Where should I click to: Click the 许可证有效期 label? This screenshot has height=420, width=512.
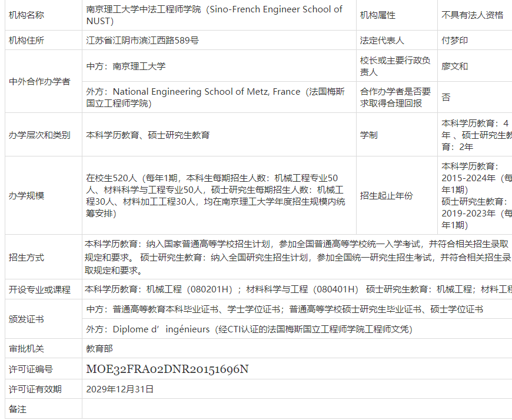pyautogui.click(x=35, y=389)
